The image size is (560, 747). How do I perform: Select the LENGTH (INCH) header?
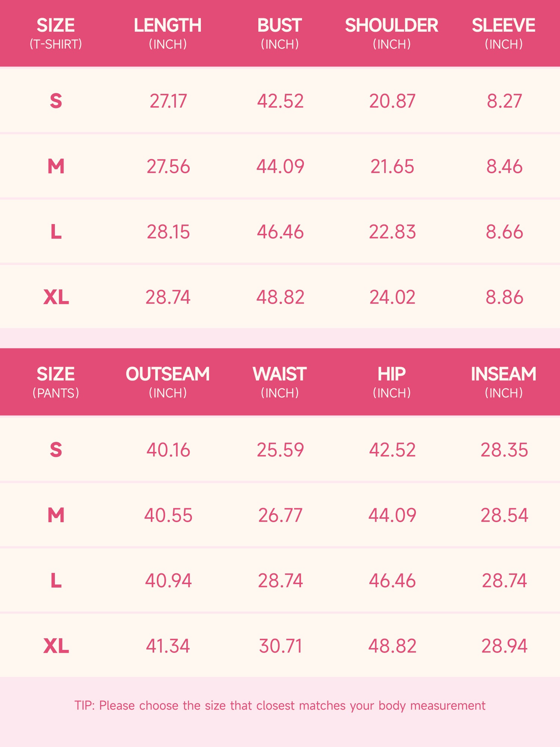tap(168, 33)
